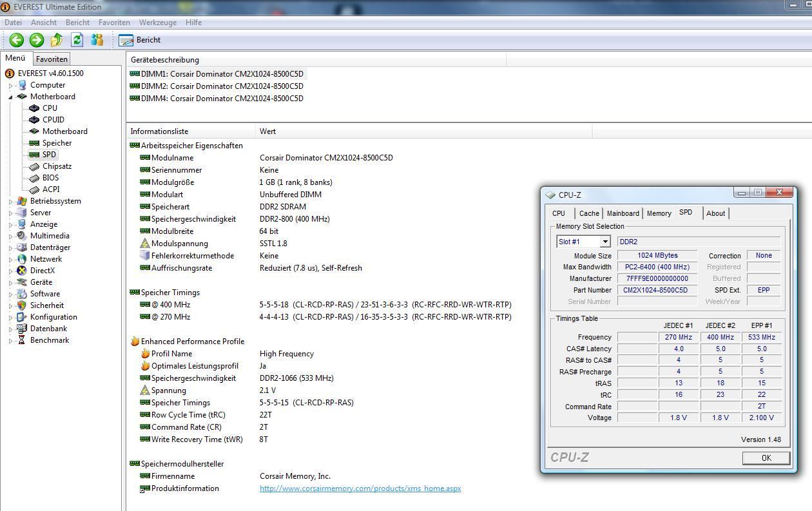Image resolution: width=812 pixels, height=511 pixels.
Task: Open the Hilfe menu
Action: (193, 23)
